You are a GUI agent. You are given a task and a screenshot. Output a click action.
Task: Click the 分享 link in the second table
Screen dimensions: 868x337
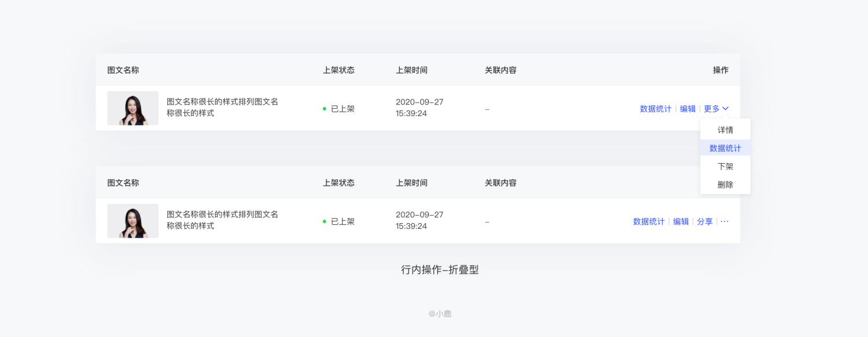click(x=705, y=221)
